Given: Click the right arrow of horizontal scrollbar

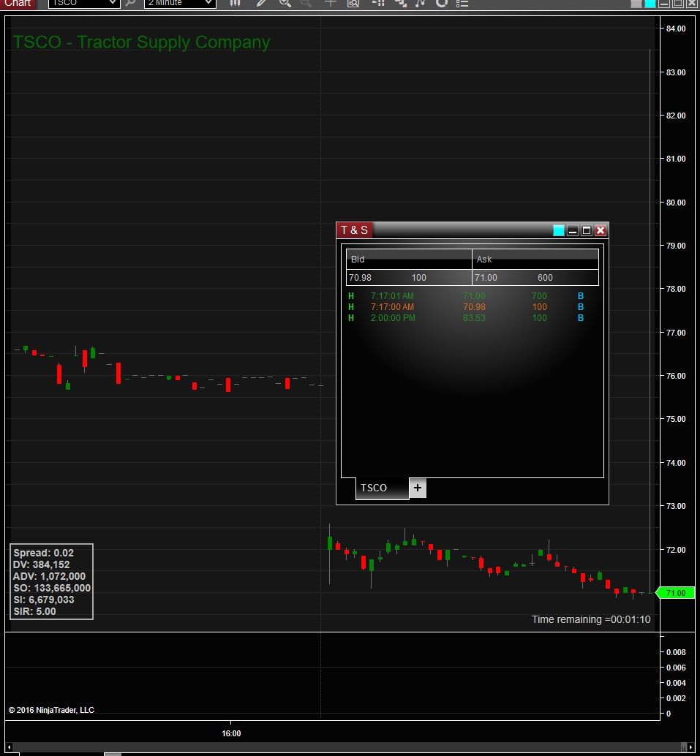Looking at the screenshot, I should [x=690, y=746].
